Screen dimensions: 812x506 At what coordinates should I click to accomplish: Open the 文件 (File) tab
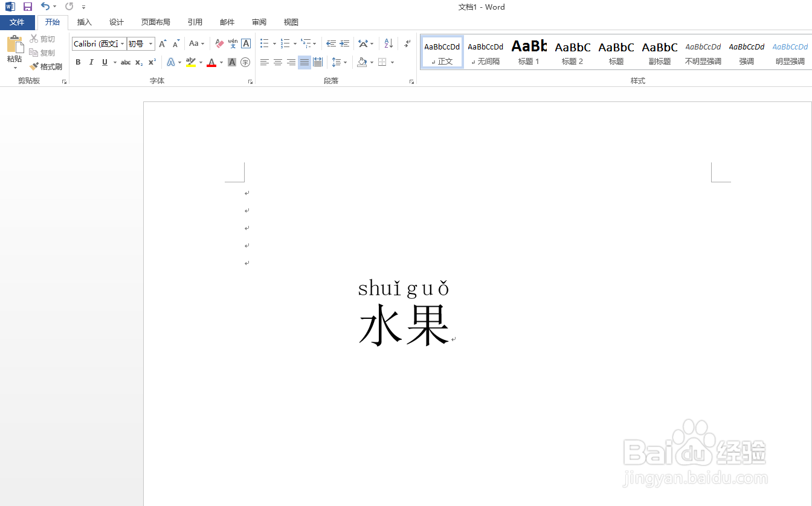18,22
